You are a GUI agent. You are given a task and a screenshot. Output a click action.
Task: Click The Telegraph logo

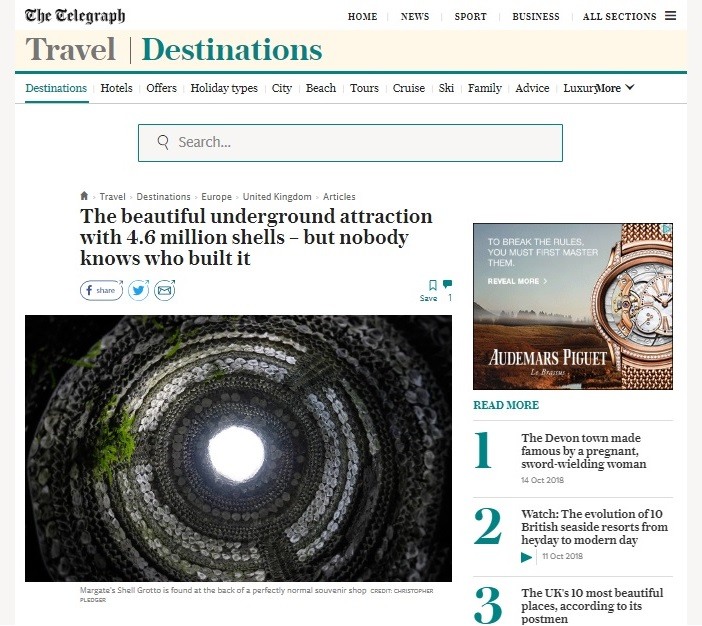75,16
